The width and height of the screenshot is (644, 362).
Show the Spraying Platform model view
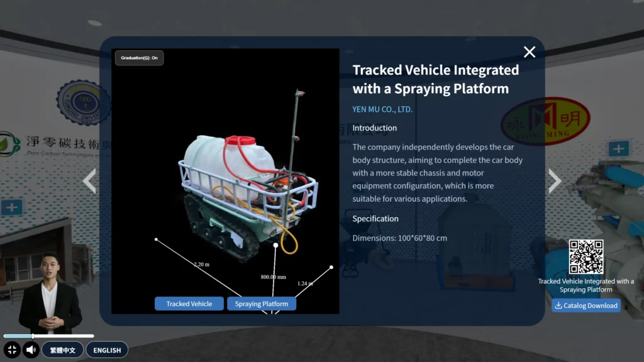coord(261,304)
